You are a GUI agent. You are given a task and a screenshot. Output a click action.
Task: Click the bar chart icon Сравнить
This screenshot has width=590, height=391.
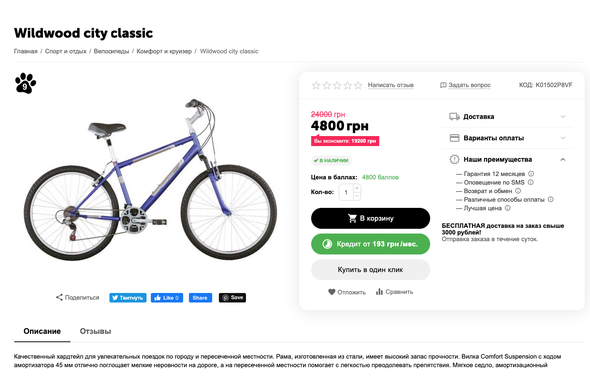pyautogui.click(x=379, y=292)
